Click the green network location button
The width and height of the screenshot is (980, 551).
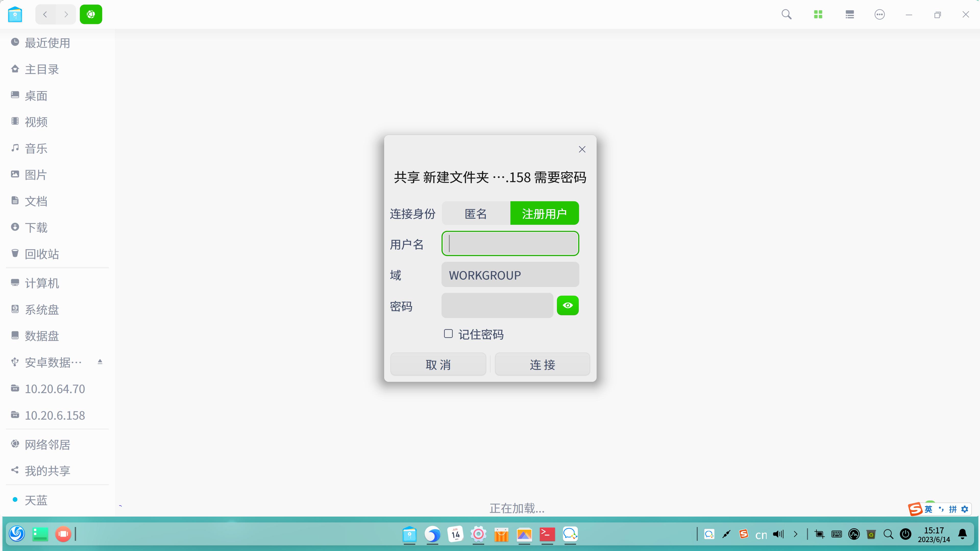91,15
